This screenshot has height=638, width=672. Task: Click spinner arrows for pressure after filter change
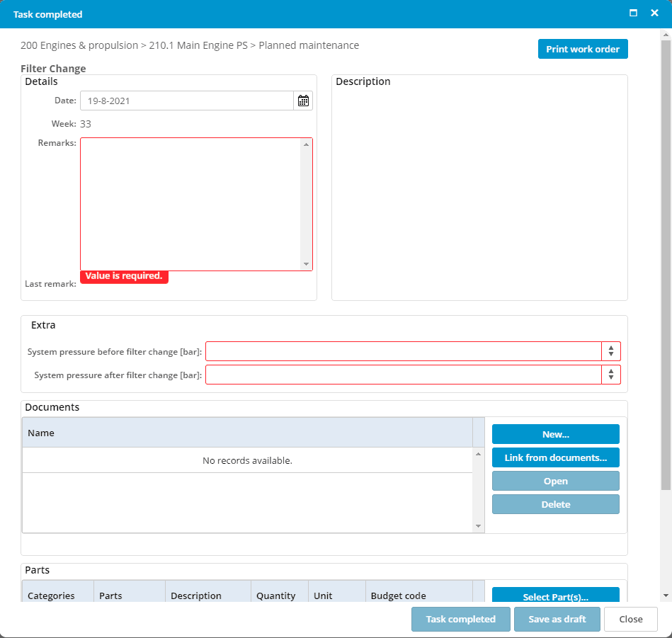(610, 375)
